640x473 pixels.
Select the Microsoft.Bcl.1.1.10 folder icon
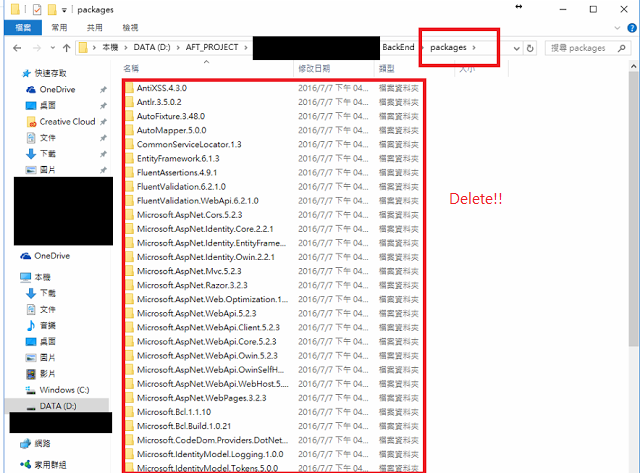pyautogui.click(x=129, y=412)
